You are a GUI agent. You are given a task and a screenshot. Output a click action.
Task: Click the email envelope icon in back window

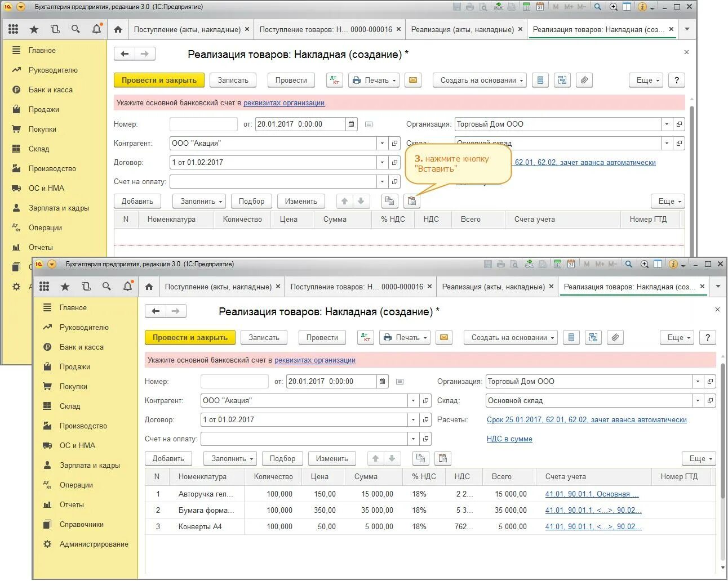tap(413, 80)
